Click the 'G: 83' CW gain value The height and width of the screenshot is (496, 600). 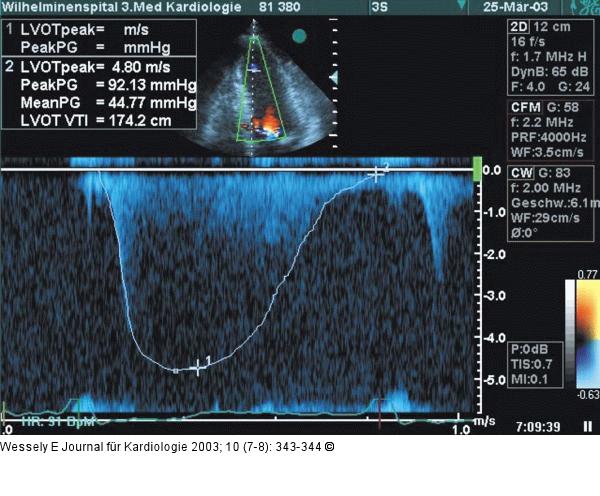[554, 173]
